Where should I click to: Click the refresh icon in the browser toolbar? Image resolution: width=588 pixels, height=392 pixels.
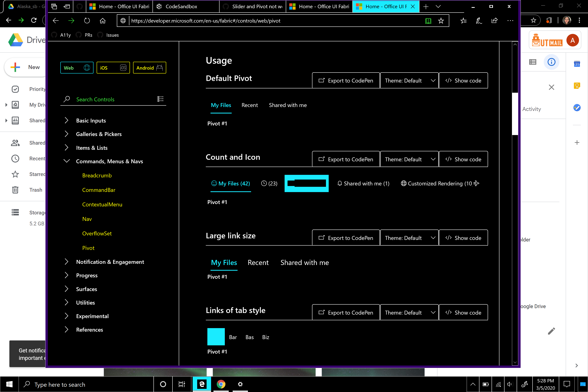tap(87, 21)
